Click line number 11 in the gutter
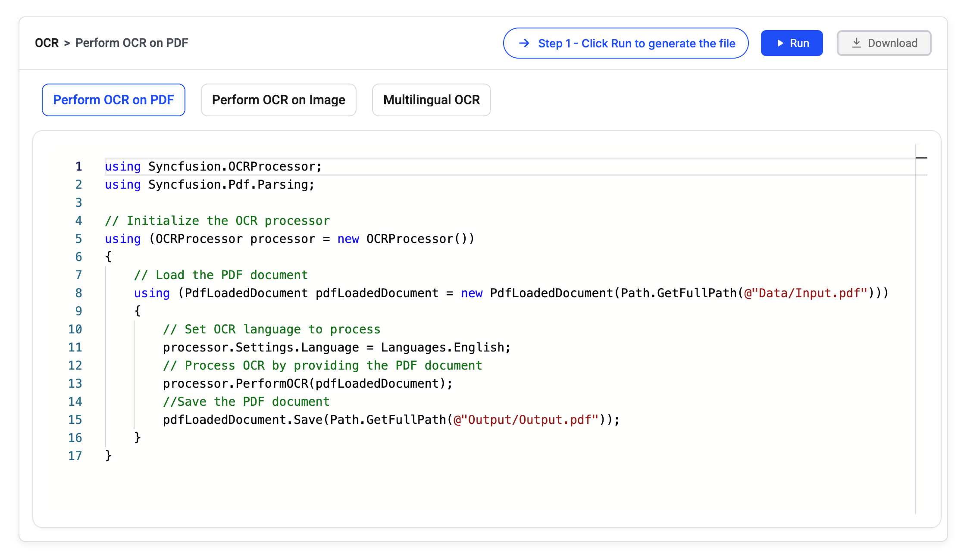The image size is (964, 560). click(75, 347)
